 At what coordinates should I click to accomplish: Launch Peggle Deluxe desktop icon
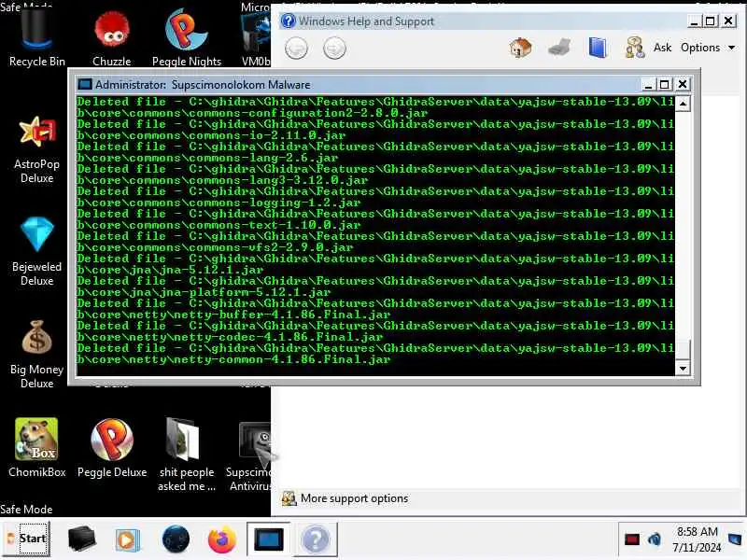[x=112, y=448]
